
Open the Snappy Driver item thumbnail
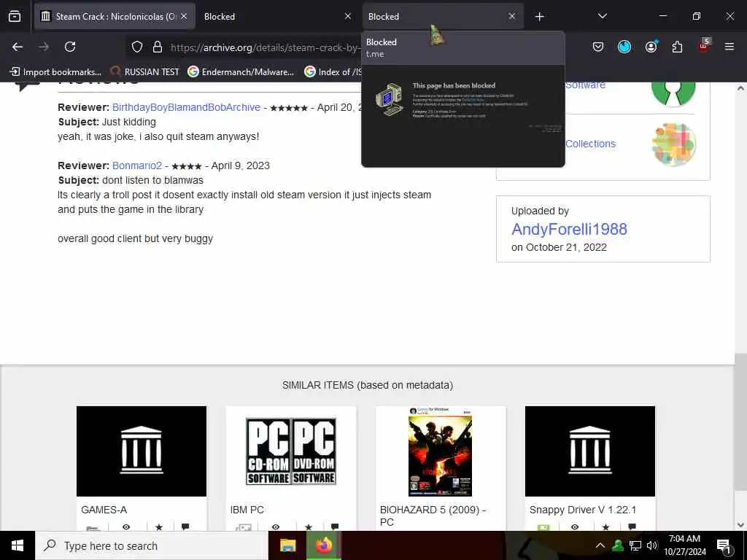point(589,451)
